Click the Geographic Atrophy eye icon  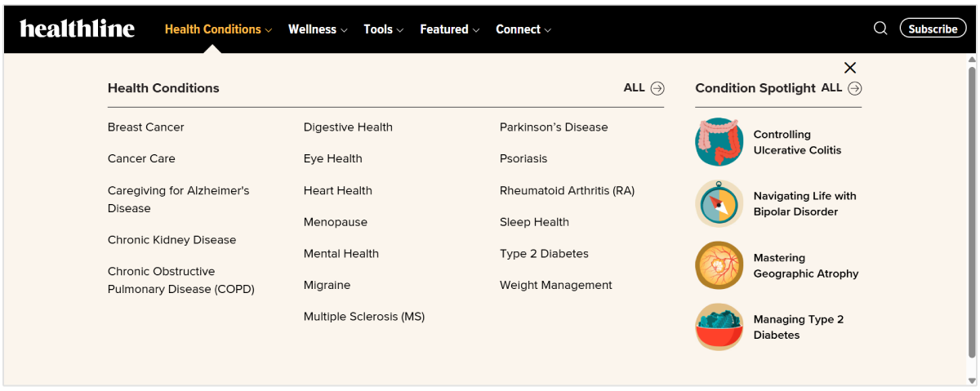pyautogui.click(x=719, y=265)
